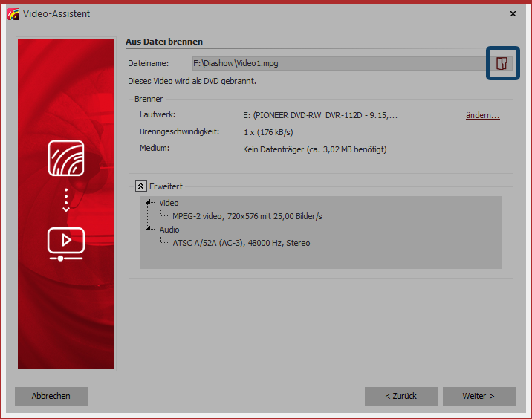Click the Kein Datenträger medium text
This screenshot has height=419, width=532.
(314, 149)
